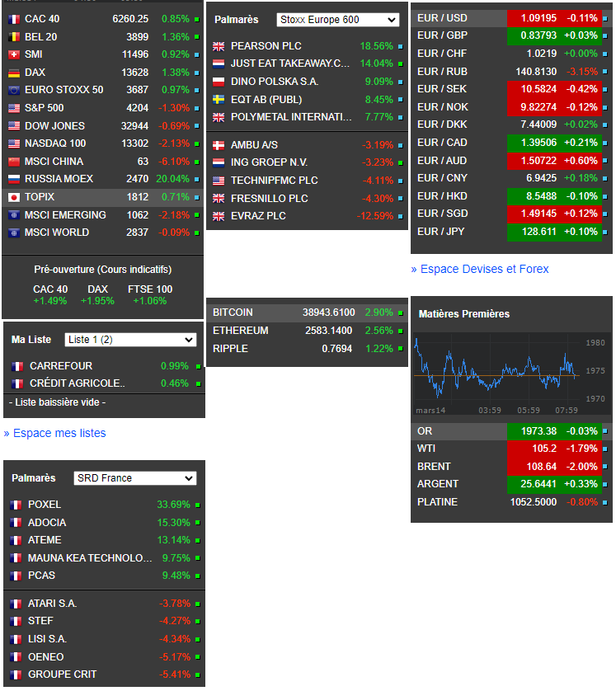Select the EUR / RUB currency pair
This screenshot has height=691, width=616.
point(511,72)
